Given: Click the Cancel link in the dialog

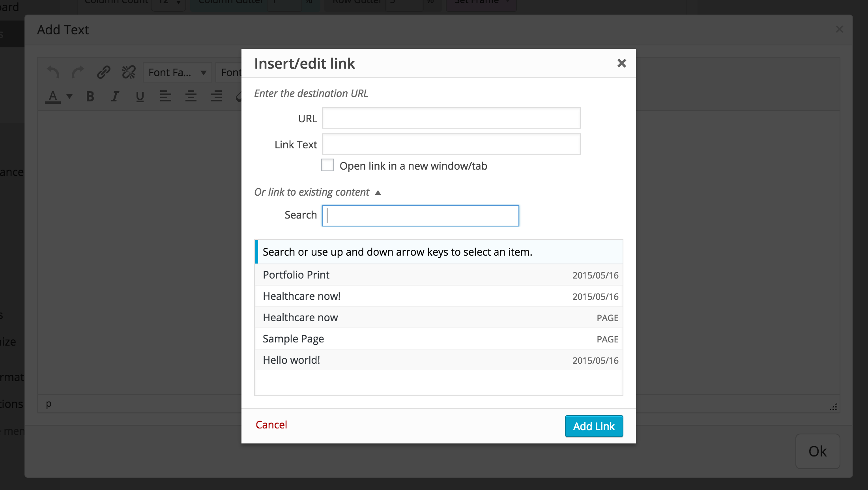Looking at the screenshot, I should [x=271, y=425].
